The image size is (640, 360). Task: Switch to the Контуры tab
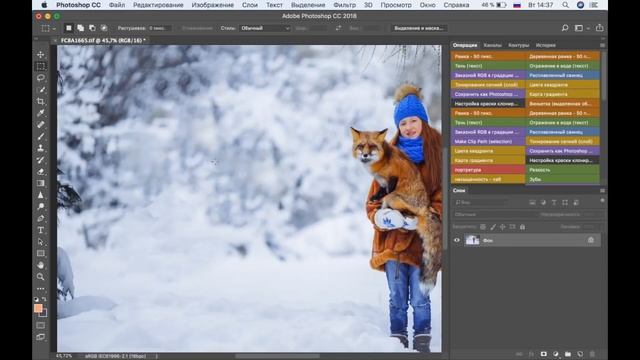[x=519, y=45]
